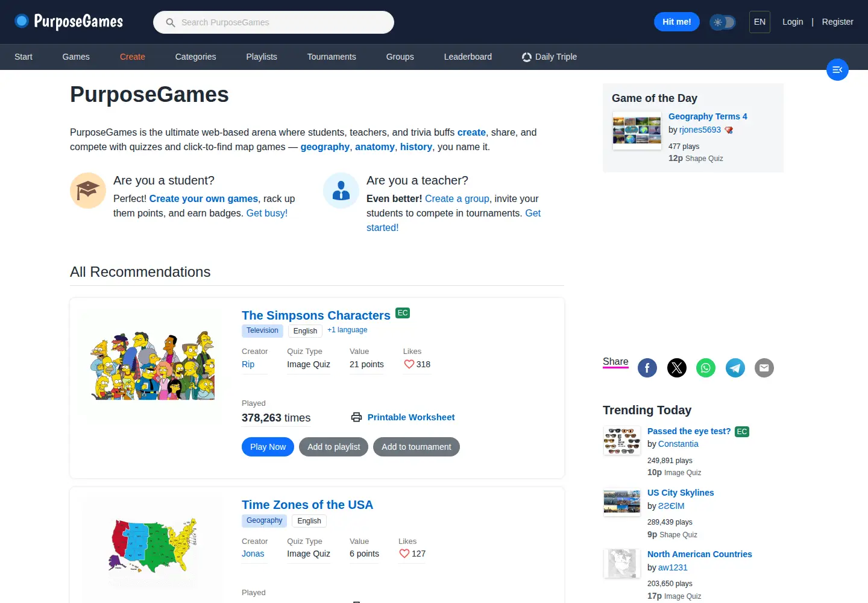Click Add to tournament button
This screenshot has width=868, height=603.
click(417, 447)
